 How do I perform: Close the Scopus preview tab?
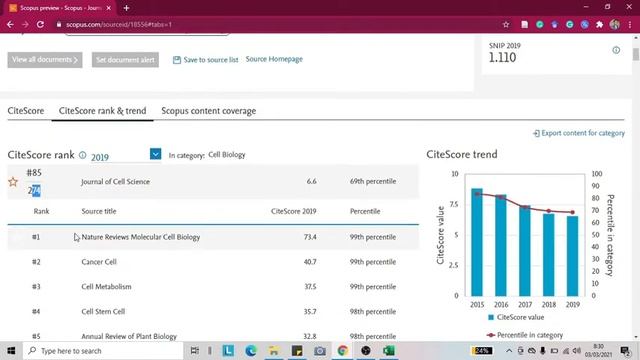(x=109, y=8)
